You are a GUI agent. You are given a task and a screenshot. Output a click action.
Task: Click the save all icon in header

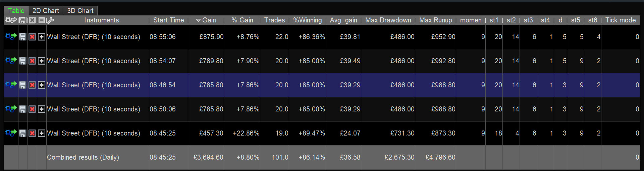22,20
